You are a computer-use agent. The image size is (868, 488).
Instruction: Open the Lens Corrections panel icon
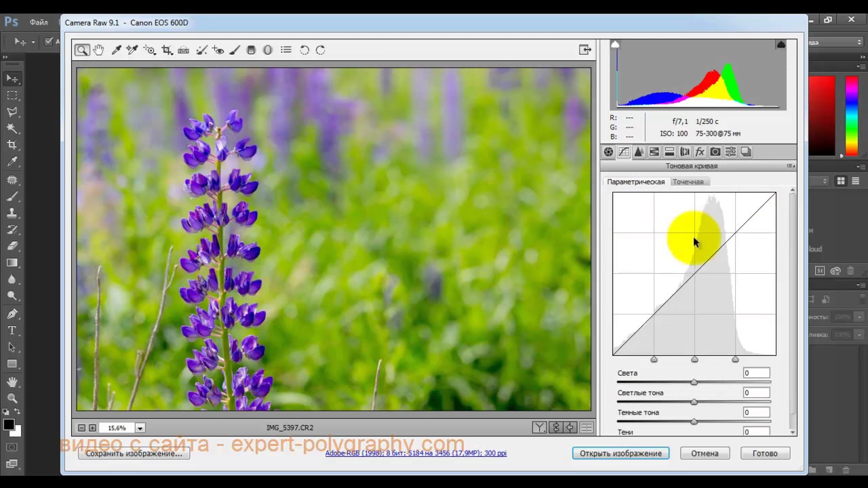pos(685,152)
